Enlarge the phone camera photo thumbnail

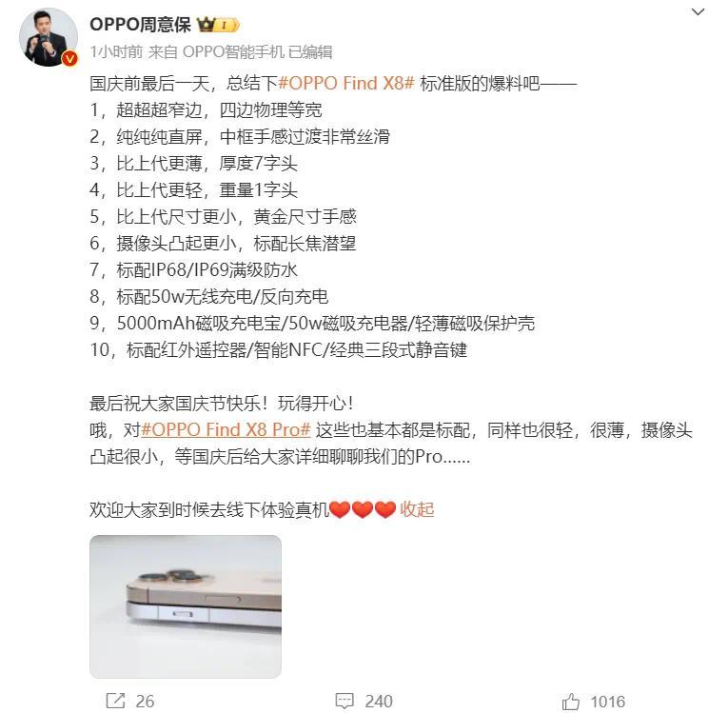(186, 606)
